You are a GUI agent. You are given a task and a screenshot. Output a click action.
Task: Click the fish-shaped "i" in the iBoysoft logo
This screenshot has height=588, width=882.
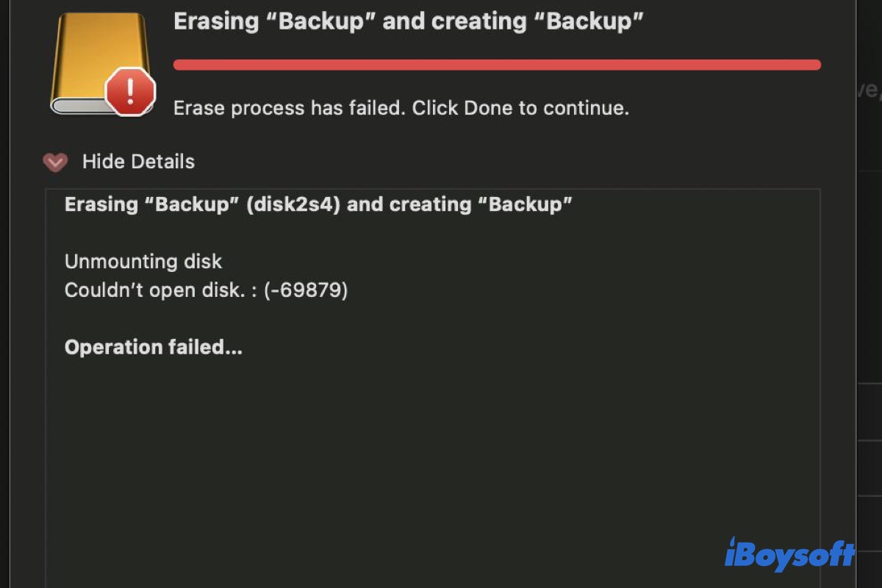pos(732,553)
